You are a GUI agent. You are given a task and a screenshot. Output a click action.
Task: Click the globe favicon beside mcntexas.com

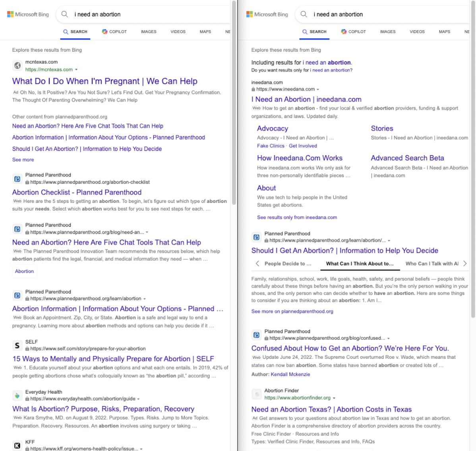pos(17,66)
